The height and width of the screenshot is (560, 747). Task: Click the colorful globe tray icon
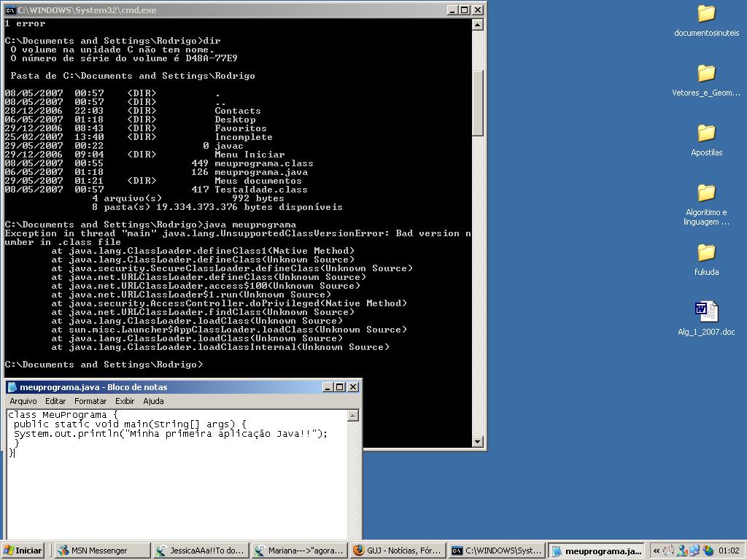(x=708, y=551)
